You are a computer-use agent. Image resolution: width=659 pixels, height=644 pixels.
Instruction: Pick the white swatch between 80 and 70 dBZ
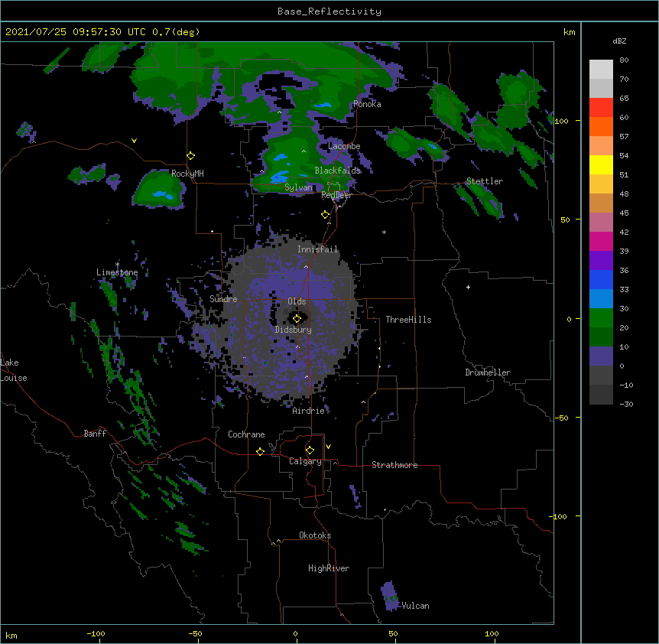[601, 70]
